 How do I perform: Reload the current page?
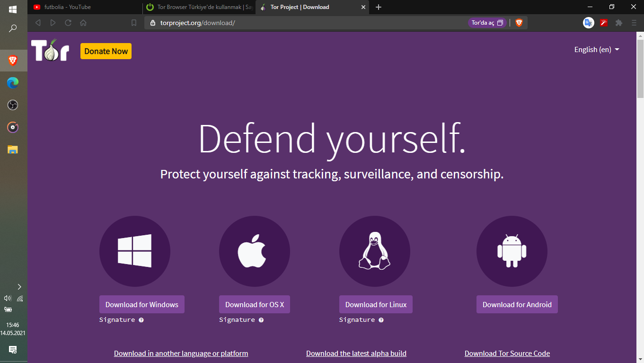pos(68,23)
